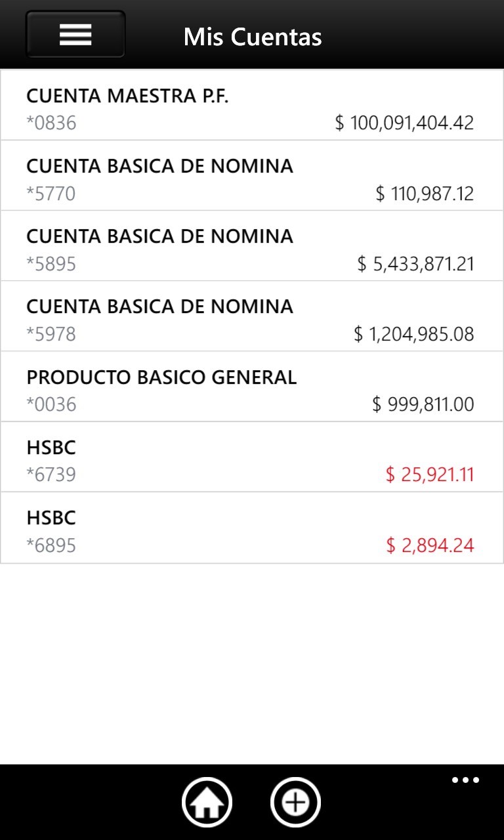The height and width of the screenshot is (840, 504).
Task: Select account ending in *5770
Action: [x=252, y=175]
